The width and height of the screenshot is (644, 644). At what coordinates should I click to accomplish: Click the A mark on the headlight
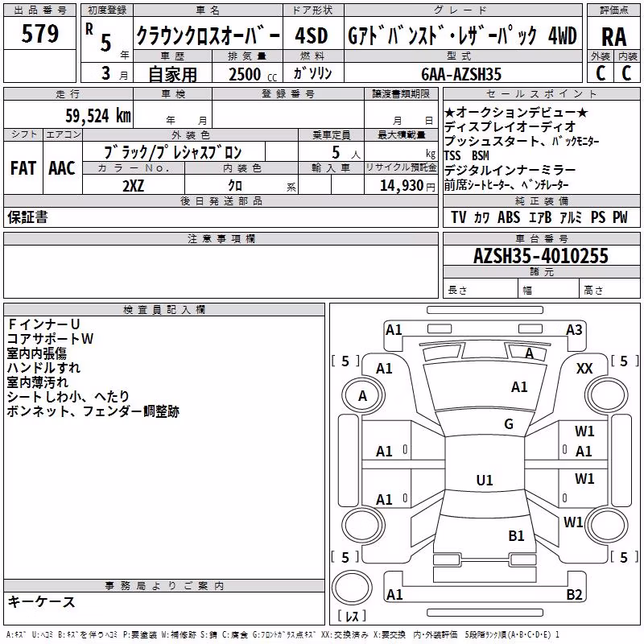530,353
